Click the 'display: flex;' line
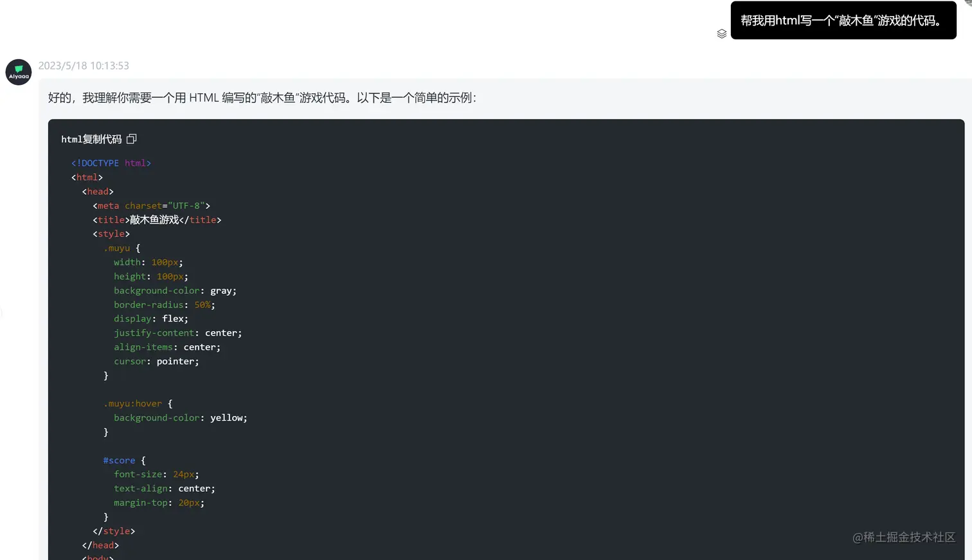This screenshot has width=972, height=560. pyautogui.click(x=151, y=319)
